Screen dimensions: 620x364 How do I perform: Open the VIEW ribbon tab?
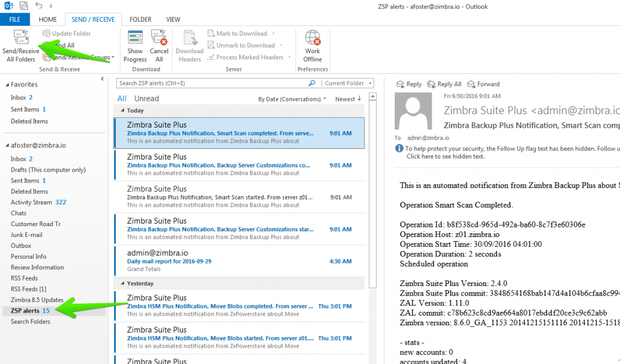tap(173, 19)
